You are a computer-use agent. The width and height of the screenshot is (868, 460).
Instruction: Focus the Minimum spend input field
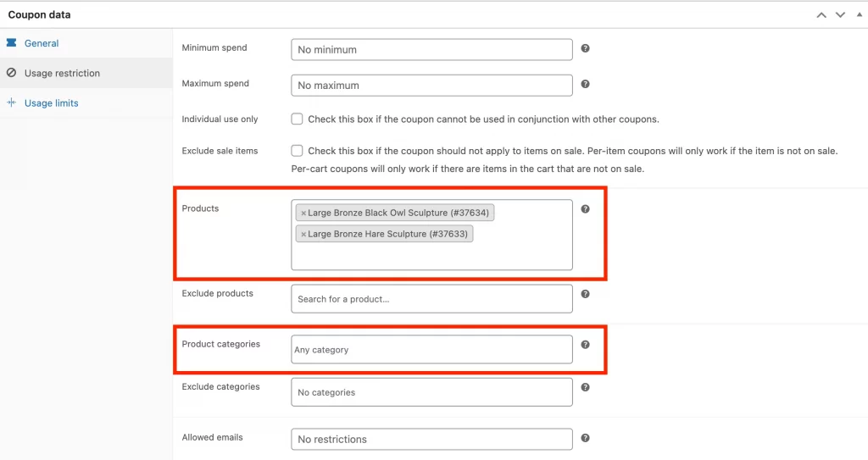[431, 50]
